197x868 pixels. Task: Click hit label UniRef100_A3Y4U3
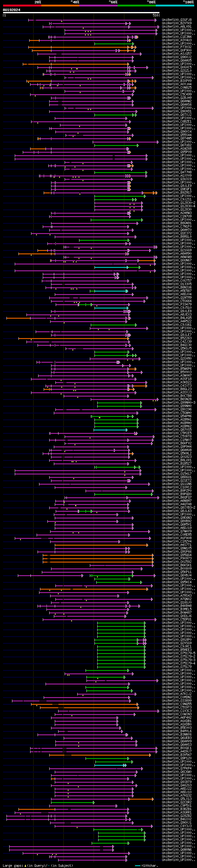177,40
